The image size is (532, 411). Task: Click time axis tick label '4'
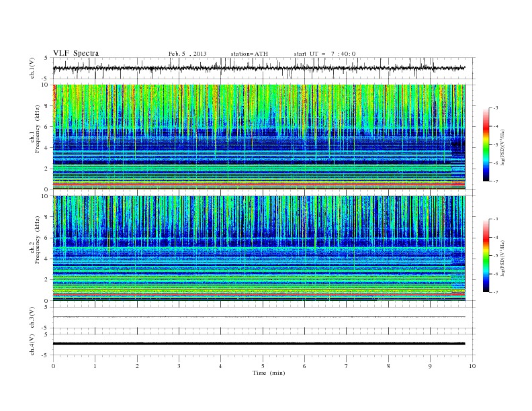[220, 366]
